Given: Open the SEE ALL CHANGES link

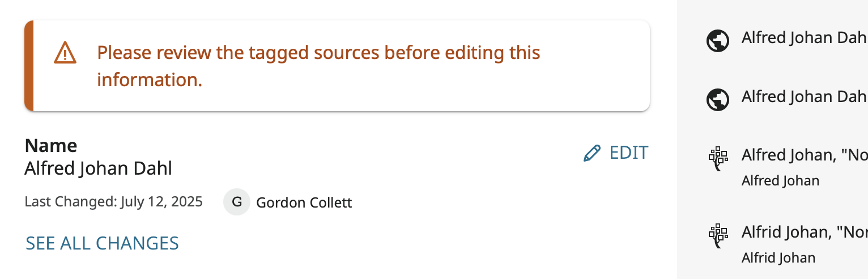Looking at the screenshot, I should [102, 243].
